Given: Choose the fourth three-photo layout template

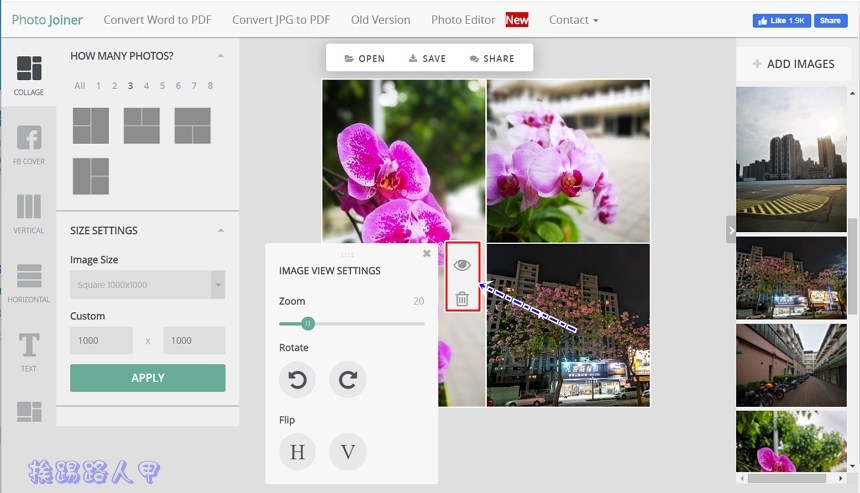Looking at the screenshot, I should 90,176.
